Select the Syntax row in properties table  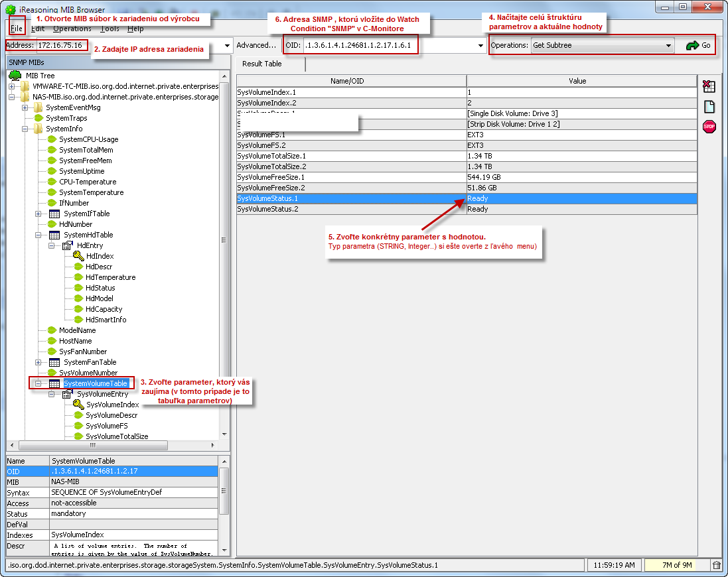click(111, 493)
